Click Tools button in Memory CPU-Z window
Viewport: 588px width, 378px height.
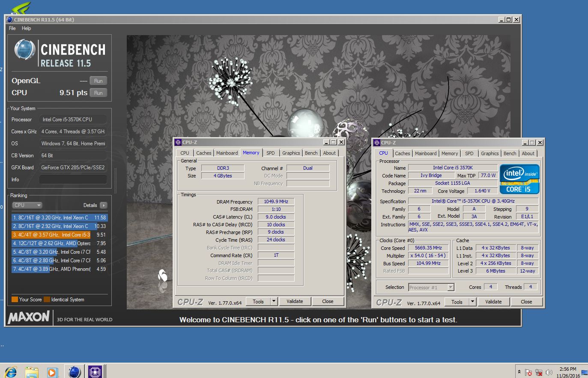pos(258,301)
